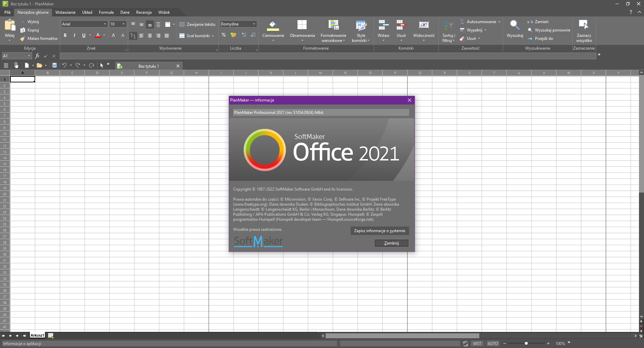The height and width of the screenshot is (348, 644).
Task: Open the hamburger menu in quick toolbar
Action: (6, 66)
